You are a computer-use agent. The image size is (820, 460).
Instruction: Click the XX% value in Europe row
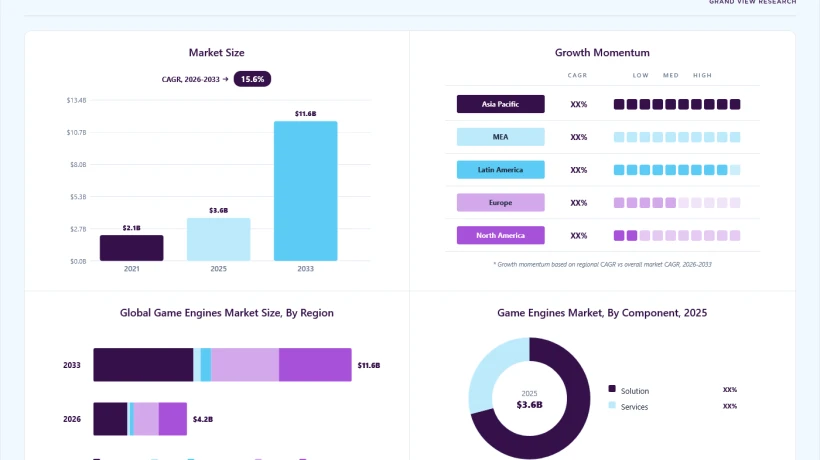(x=579, y=203)
